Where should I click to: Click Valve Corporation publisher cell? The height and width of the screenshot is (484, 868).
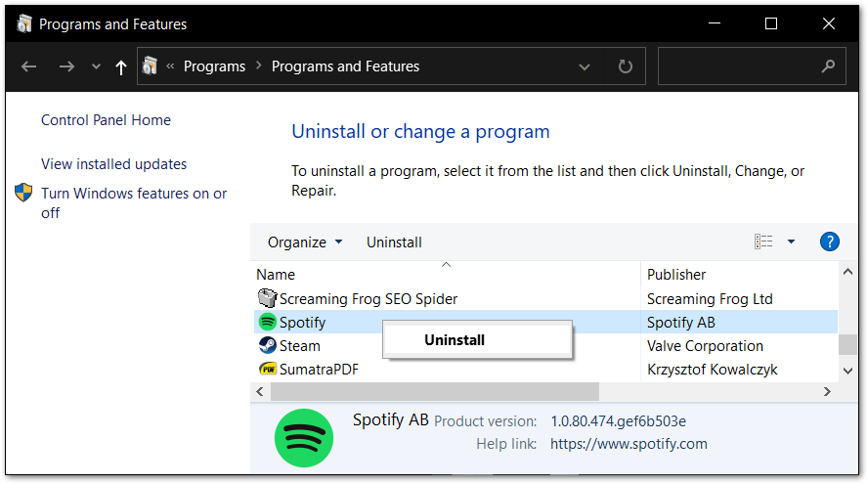705,346
